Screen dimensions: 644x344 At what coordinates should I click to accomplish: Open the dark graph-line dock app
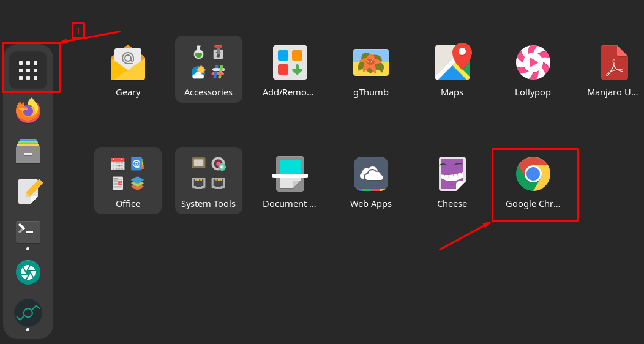(28, 313)
